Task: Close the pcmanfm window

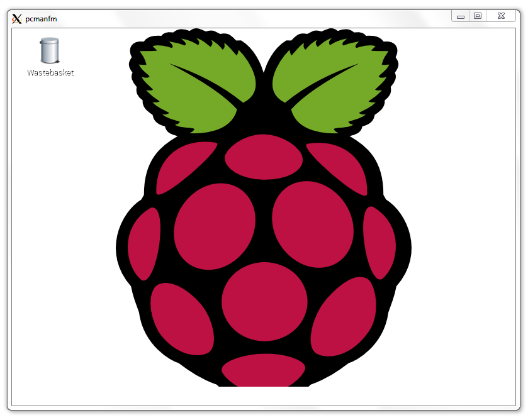Action: pos(501,16)
